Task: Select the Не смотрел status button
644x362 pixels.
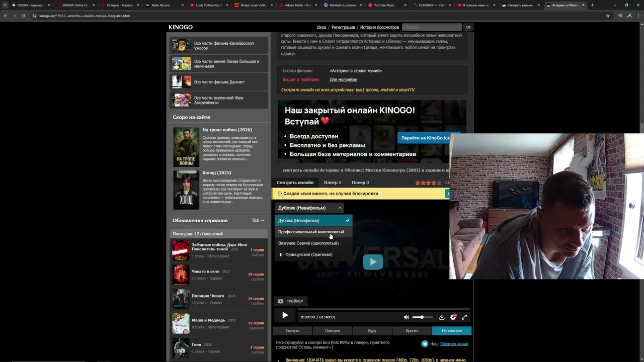Action: point(451,331)
